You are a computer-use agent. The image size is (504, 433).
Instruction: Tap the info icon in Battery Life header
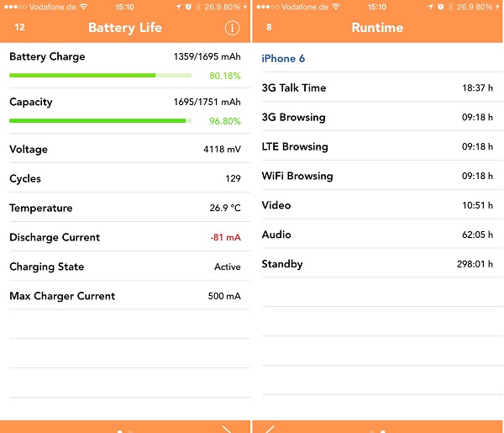233,28
